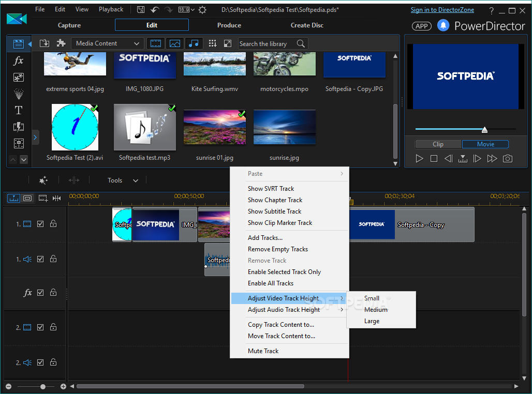
Task: Click Sign in to DirectorZone link
Action: point(442,10)
